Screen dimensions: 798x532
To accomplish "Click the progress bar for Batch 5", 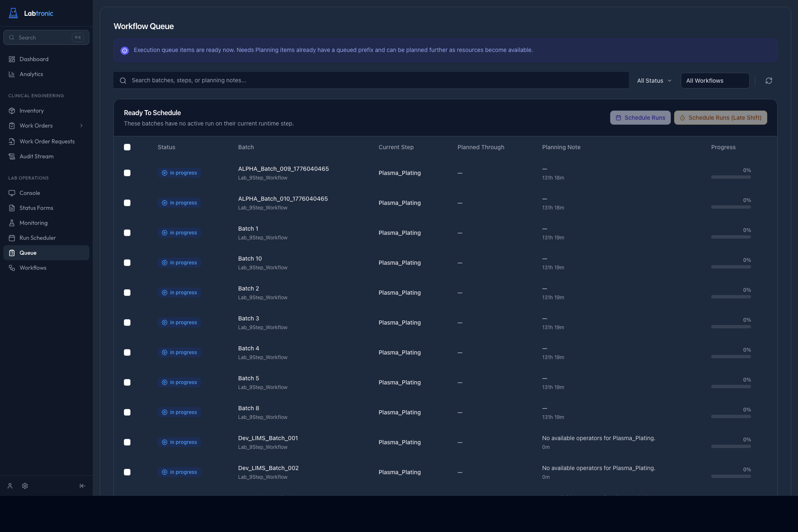I will (731, 386).
